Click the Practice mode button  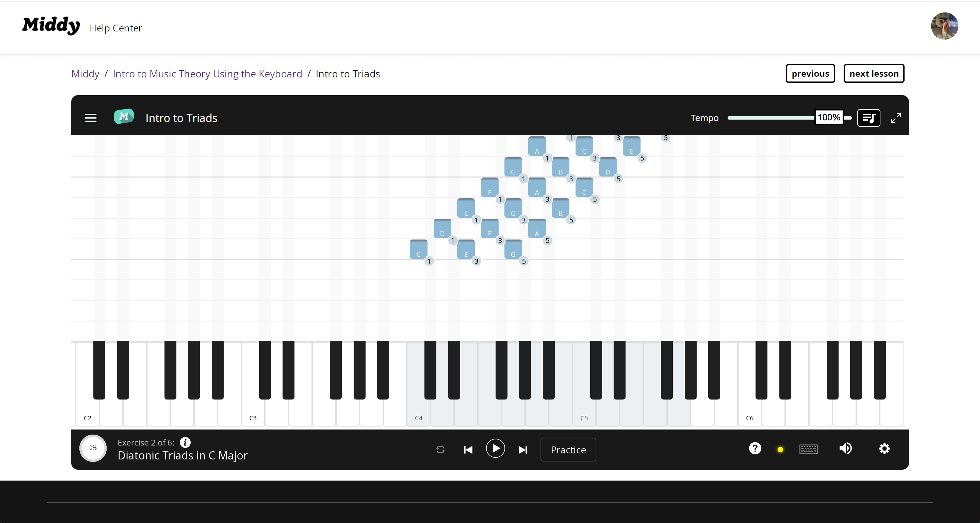[568, 449]
